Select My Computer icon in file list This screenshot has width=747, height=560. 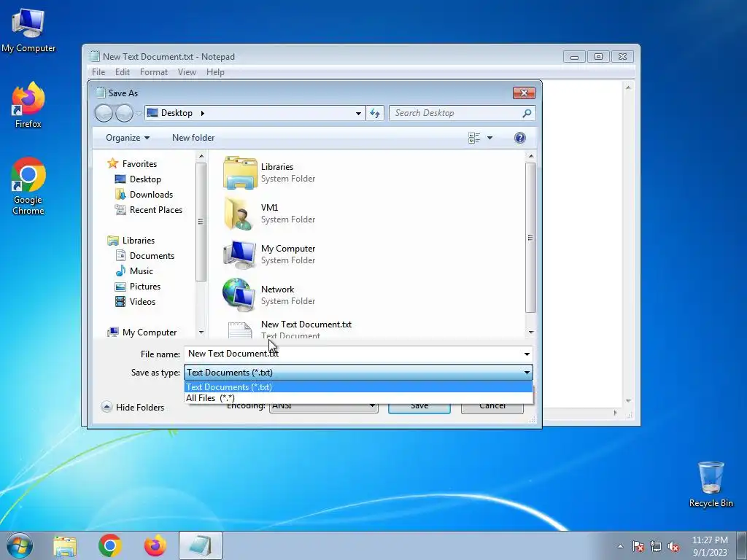click(x=240, y=254)
